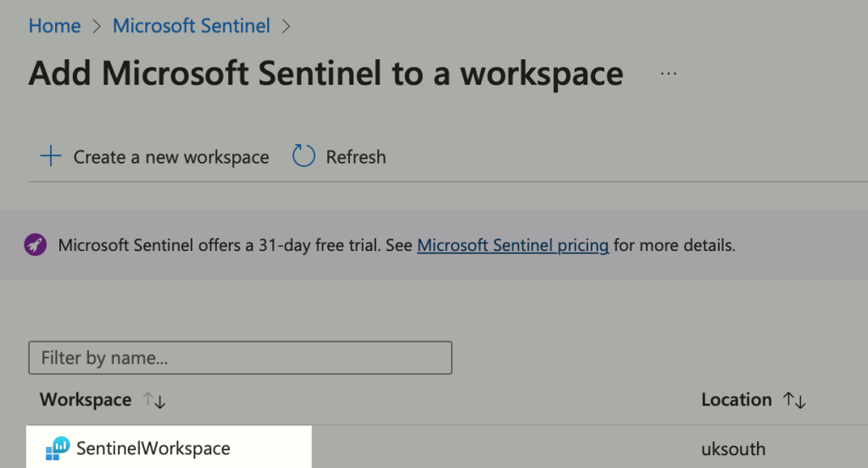The height and width of the screenshot is (468, 868).
Task: Click the Location column sort arrows
Action: (x=794, y=400)
